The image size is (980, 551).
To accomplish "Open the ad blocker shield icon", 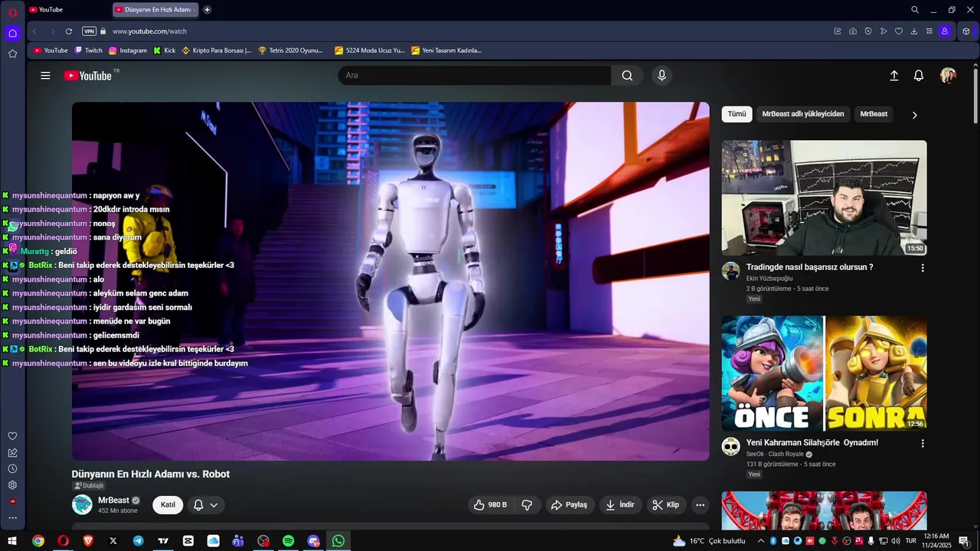I will tap(868, 31).
